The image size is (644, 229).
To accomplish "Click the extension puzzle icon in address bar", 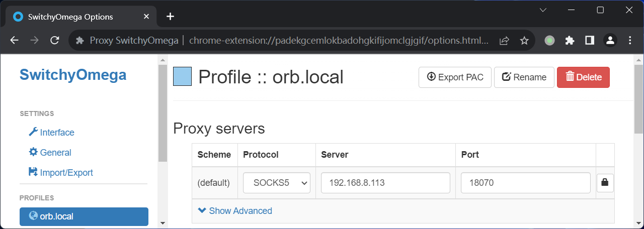I will click(79, 41).
